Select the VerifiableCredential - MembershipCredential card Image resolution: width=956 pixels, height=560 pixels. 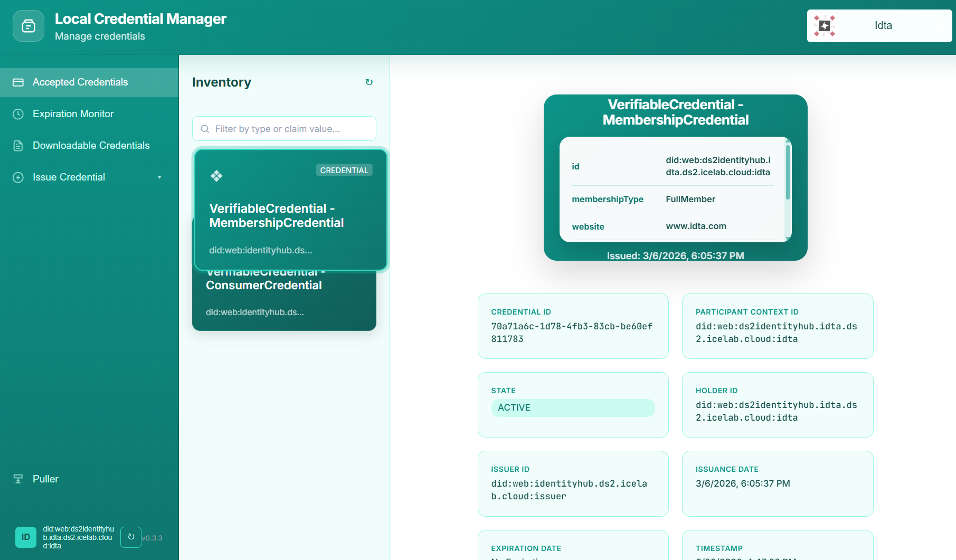pyautogui.click(x=291, y=210)
